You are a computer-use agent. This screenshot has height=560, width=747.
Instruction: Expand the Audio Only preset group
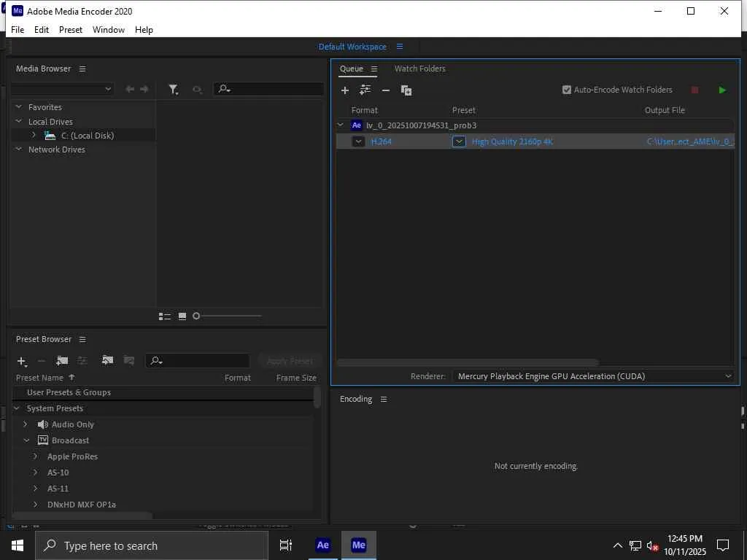coord(26,424)
